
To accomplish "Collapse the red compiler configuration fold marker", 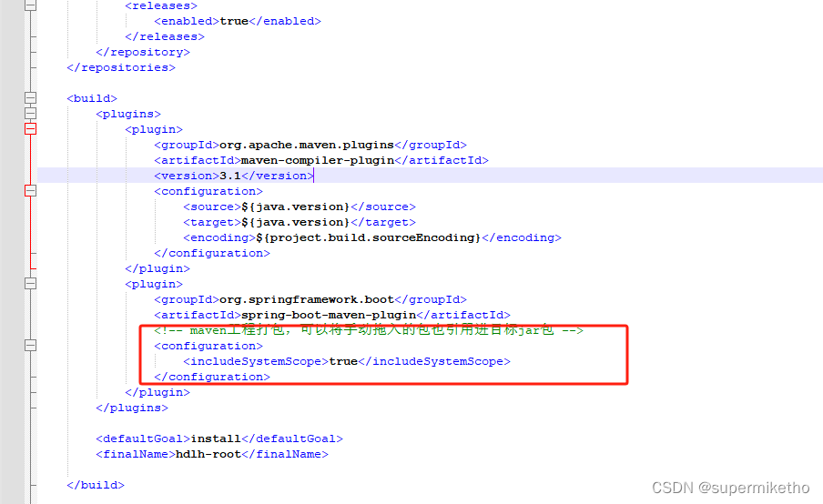I will coord(30,191).
